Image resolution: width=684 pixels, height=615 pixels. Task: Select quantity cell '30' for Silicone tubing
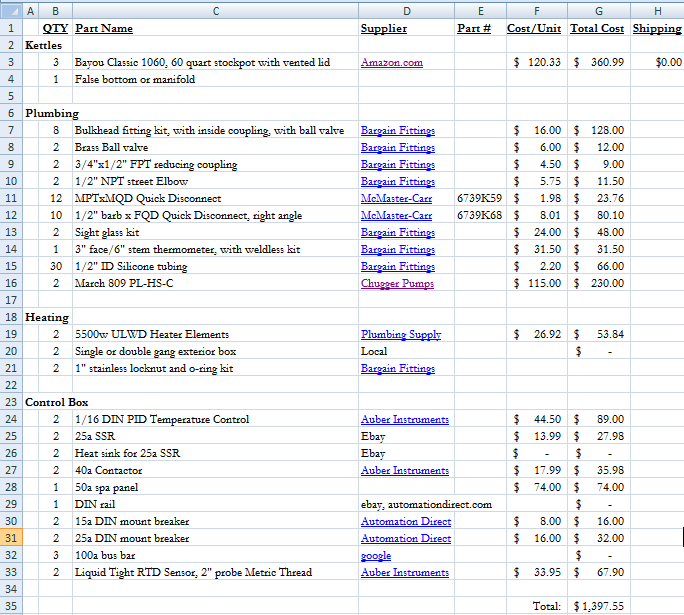(x=55, y=266)
